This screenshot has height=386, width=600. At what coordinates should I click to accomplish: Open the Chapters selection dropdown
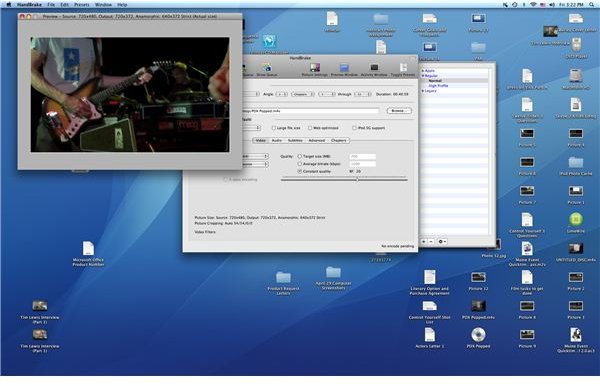point(303,94)
